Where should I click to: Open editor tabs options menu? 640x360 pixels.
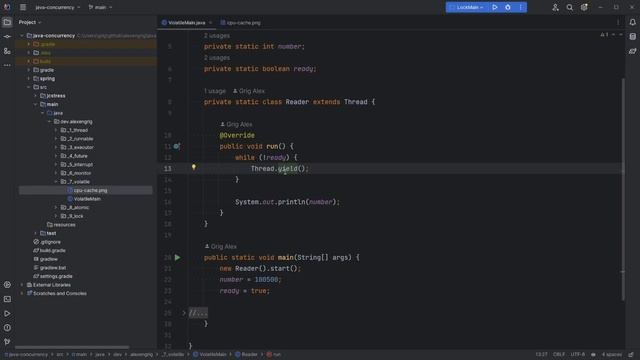(x=618, y=23)
